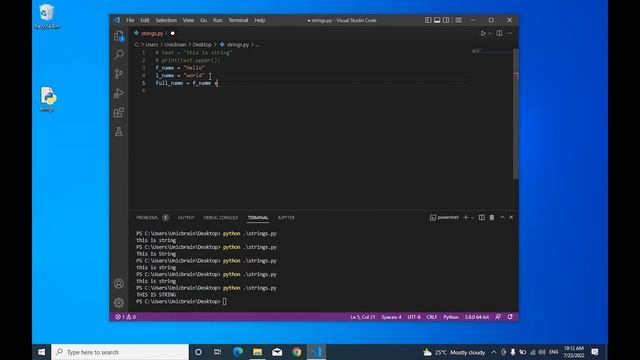This screenshot has width=640, height=360.
Task: Open the Source Control view
Action: (119, 74)
